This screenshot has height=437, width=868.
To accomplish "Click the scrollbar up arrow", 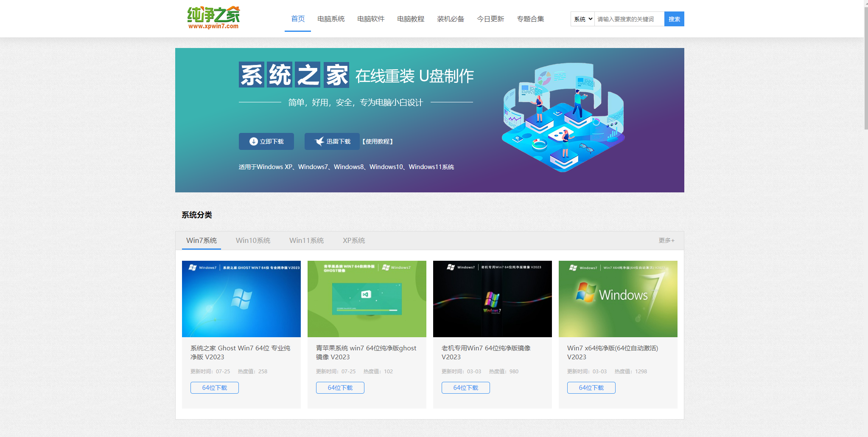I will 866,3.
